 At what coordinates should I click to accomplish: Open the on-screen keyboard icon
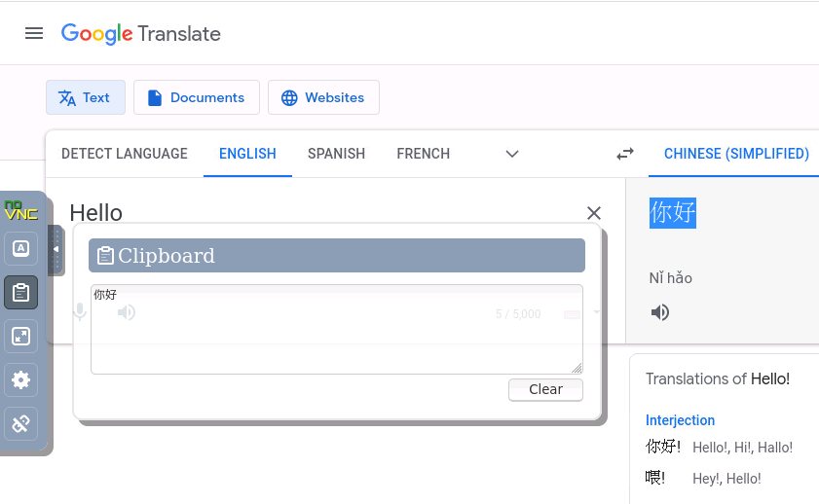[572, 314]
